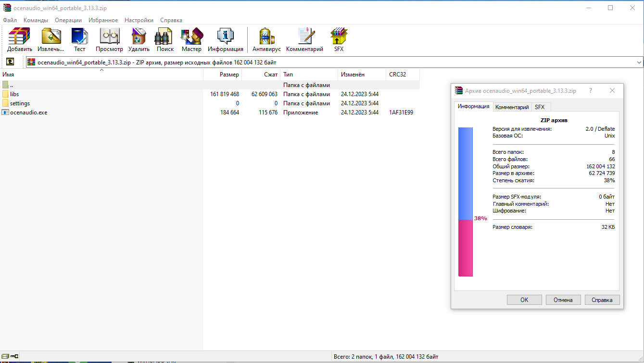Click the 2.0 / Deflate version value

pyautogui.click(x=600, y=129)
